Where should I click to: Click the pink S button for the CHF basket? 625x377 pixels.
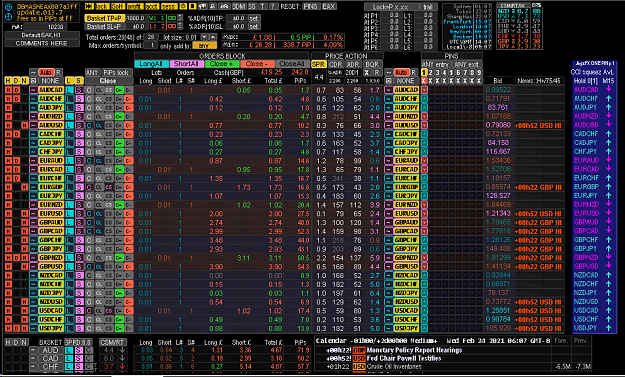tap(79, 367)
